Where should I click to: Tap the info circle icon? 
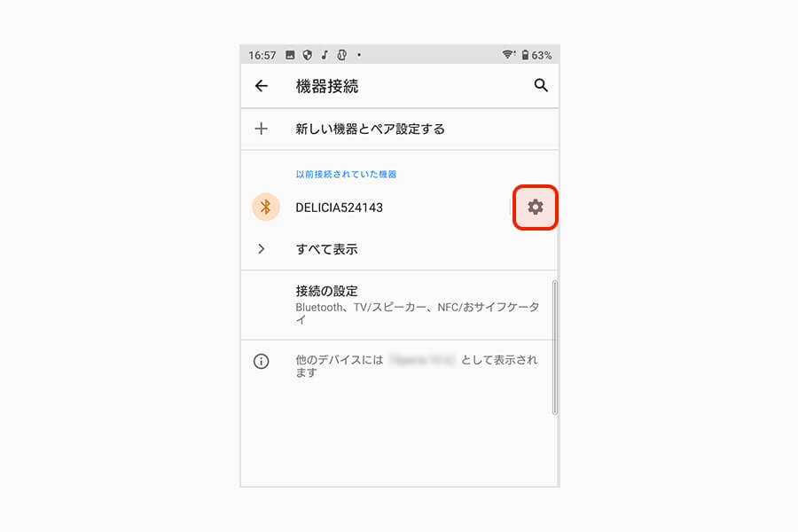click(261, 362)
